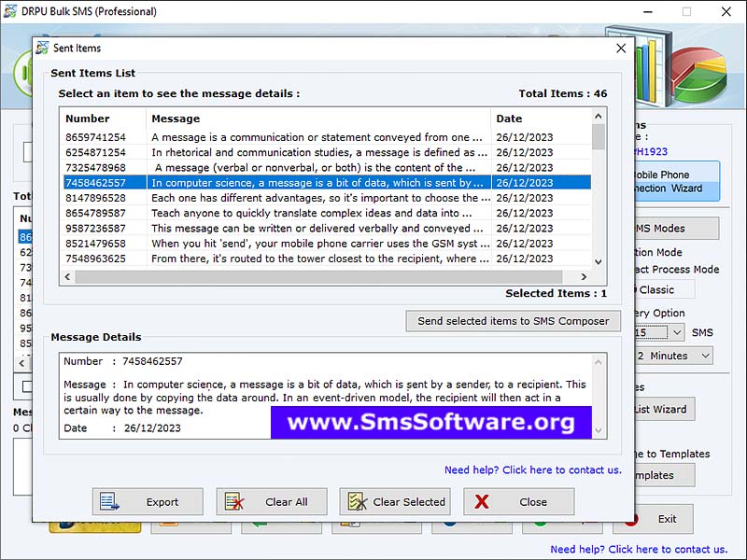Click the Clear All button
The width and height of the screenshot is (747, 560).
272,501
